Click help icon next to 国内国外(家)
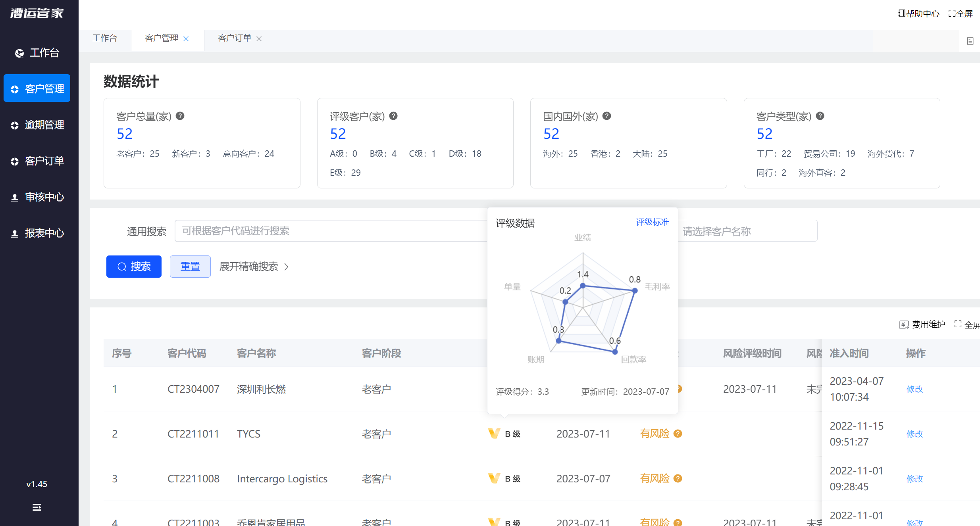This screenshot has width=980, height=526. tap(606, 116)
